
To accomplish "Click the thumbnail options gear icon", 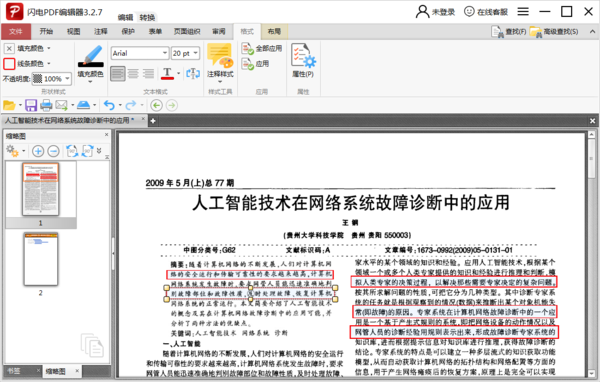I will pyautogui.click(x=12, y=151).
